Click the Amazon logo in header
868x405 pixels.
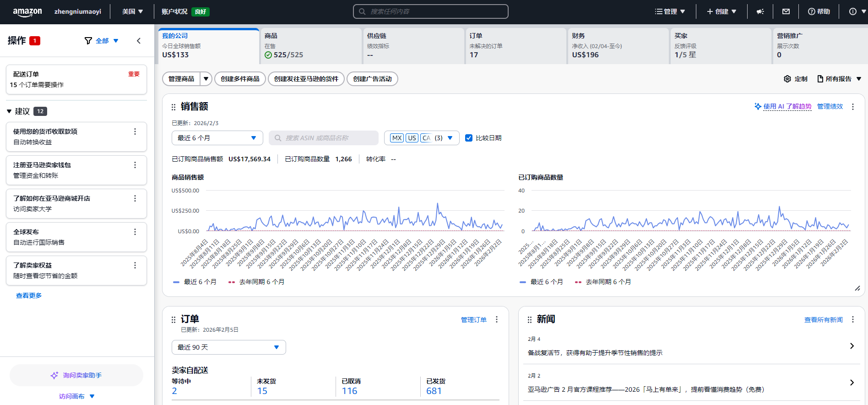(x=27, y=12)
